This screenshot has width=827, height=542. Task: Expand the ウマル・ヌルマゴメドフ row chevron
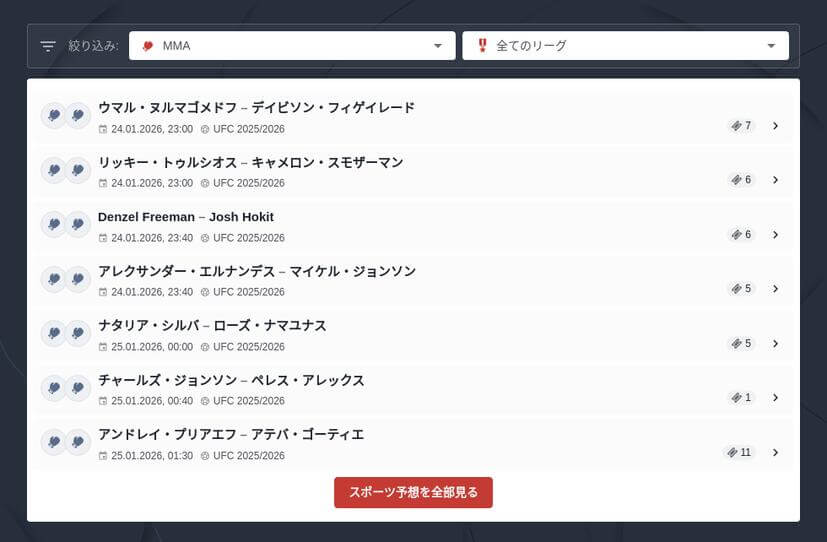tap(775, 125)
